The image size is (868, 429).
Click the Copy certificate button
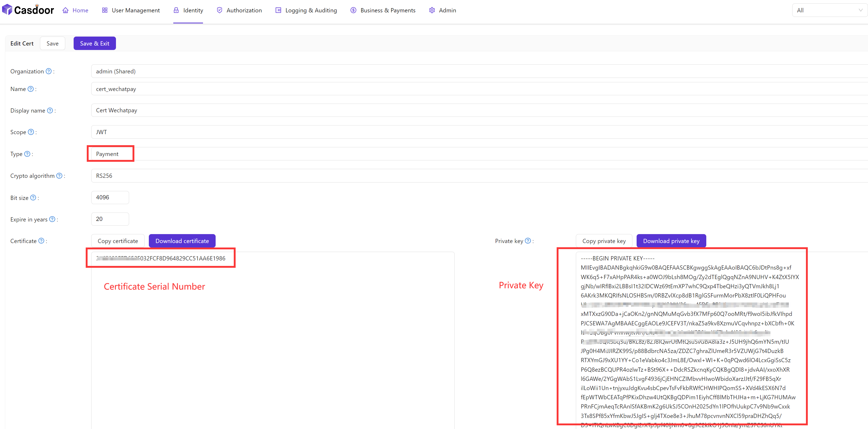pos(118,241)
